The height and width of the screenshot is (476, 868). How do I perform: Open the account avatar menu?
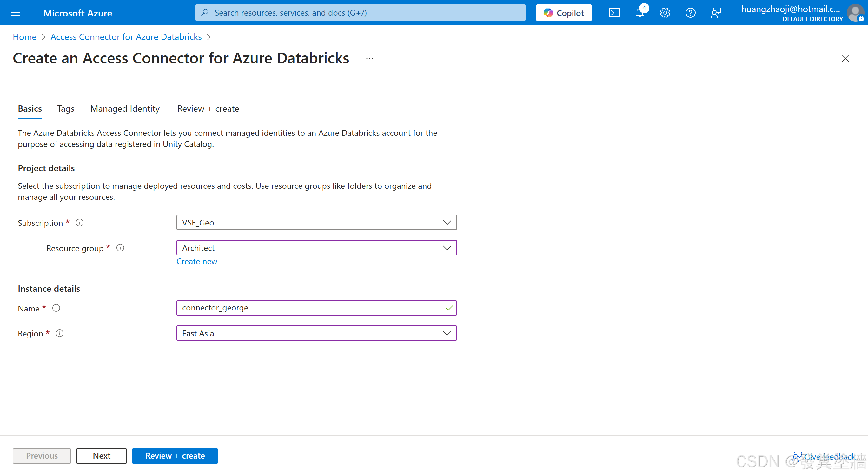click(855, 13)
